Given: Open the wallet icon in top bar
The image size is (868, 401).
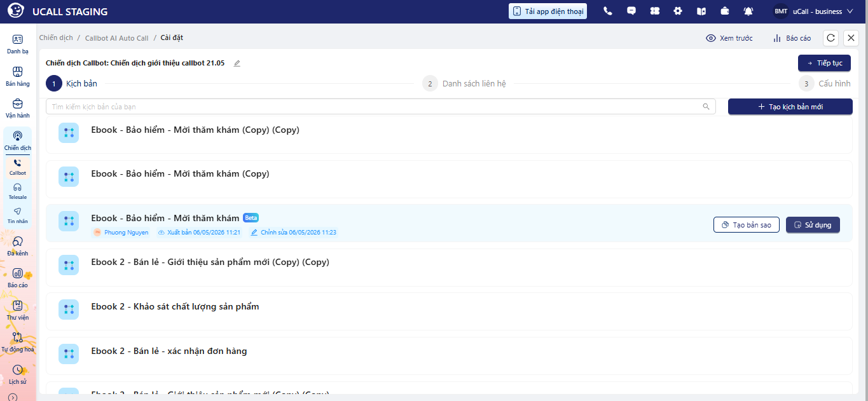Looking at the screenshot, I should (x=725, y=11).
